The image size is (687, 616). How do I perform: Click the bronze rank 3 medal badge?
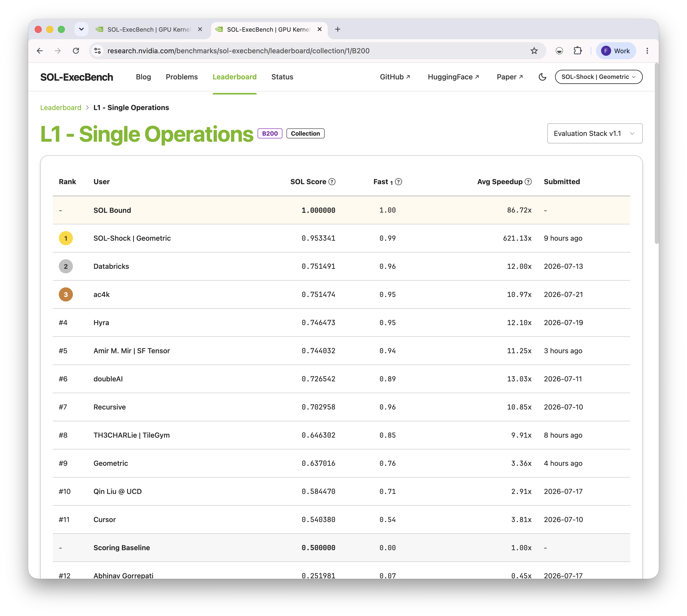click(66, 294)
